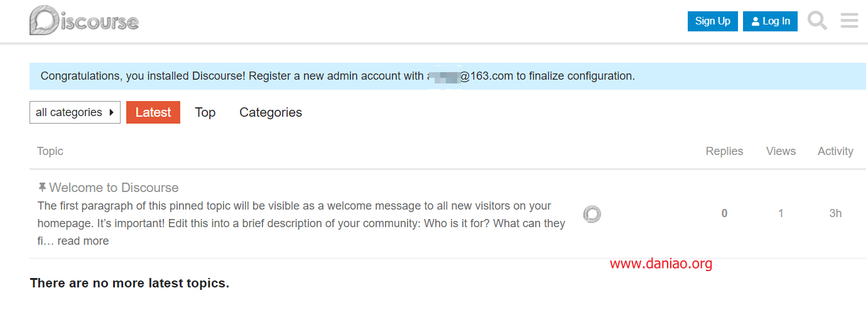The image size is (868, 310).
Task: Click the read more link
Action: tap(83, 241)
